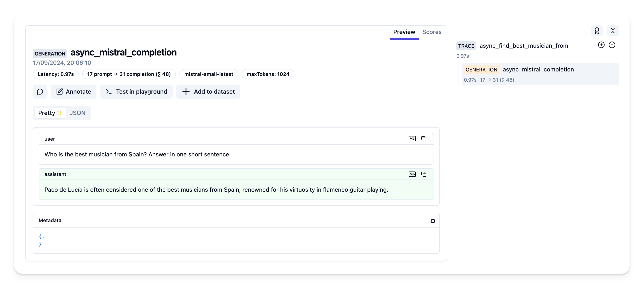Image resolution: width=644 pixels, height=288 pixels.
Task: Switch to the Scores tab
Action: pyautogui.click(x=432, y=32)
